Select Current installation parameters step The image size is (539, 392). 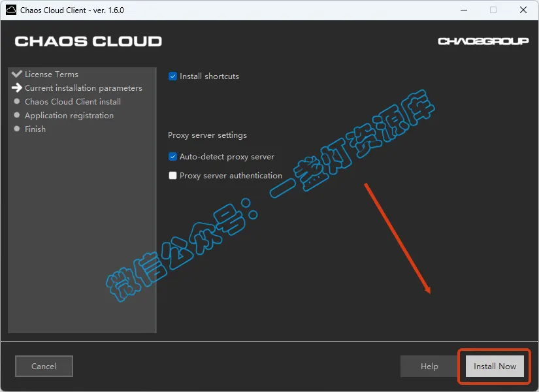pyautogui.click(x=83, y=88)
